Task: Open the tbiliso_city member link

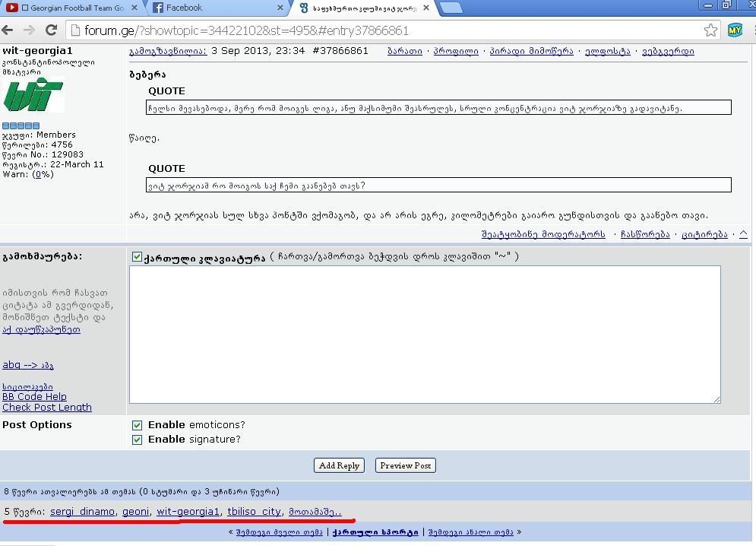Action: pyautogui.click(x=254, y=512)
